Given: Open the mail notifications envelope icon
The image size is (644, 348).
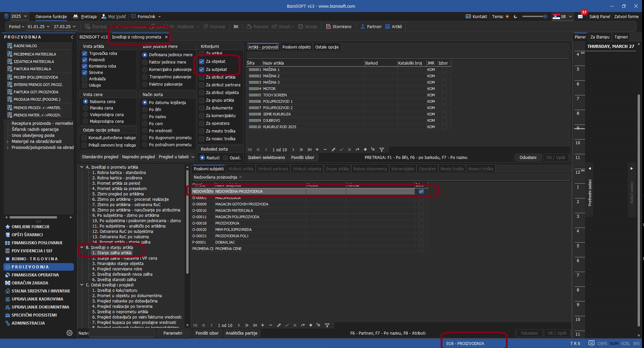Looking at the screenshot, I should point(580,17).
